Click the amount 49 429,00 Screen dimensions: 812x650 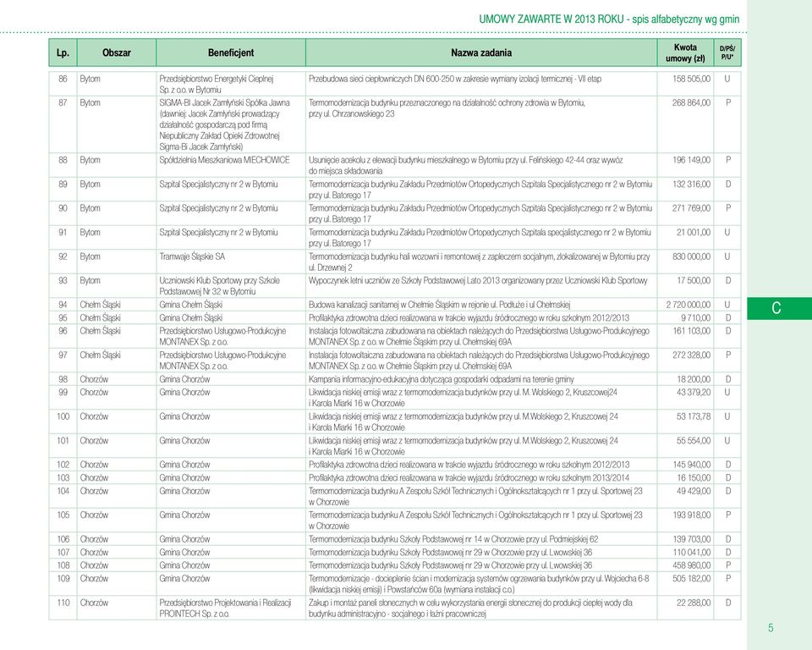694,490
